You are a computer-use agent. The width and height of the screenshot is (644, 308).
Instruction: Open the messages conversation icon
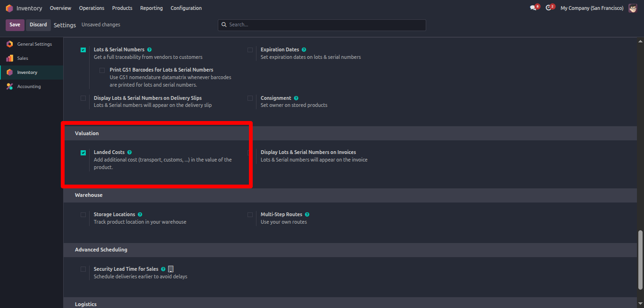(533, 8)
